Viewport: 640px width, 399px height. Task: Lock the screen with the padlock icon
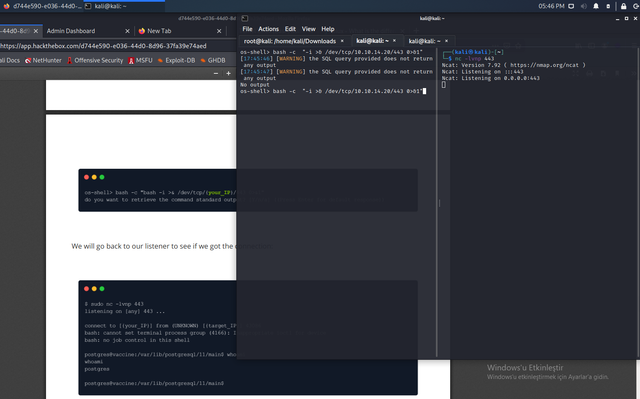(624, 6)
